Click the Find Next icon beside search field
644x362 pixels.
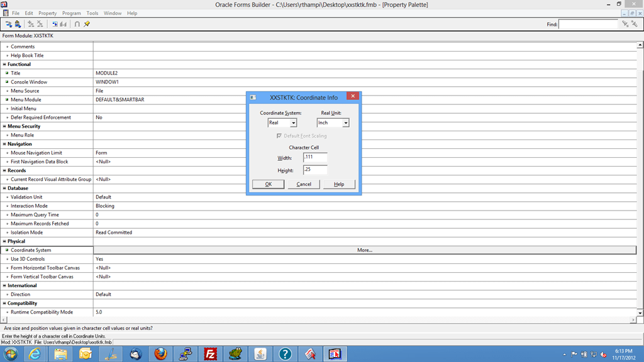coord(625,25)
